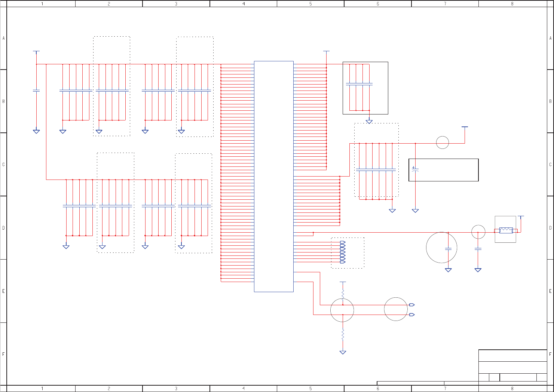Click zone label "4" on the top ruler
This screenshot has height=392, width=554.
[244, 4]
